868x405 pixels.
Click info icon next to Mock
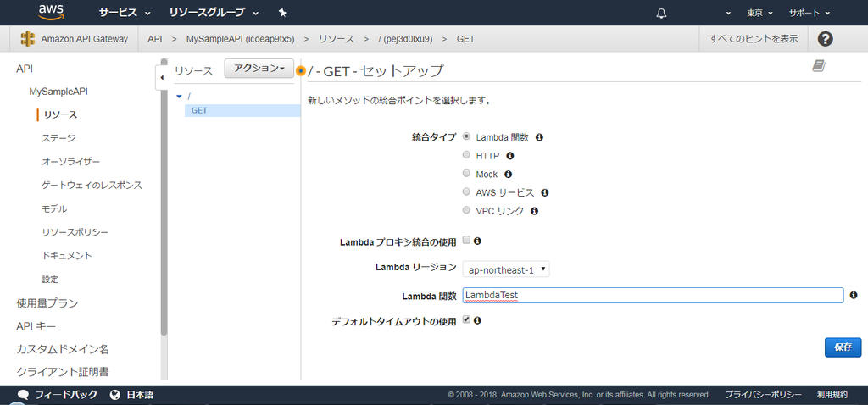[x=509, y=175]
